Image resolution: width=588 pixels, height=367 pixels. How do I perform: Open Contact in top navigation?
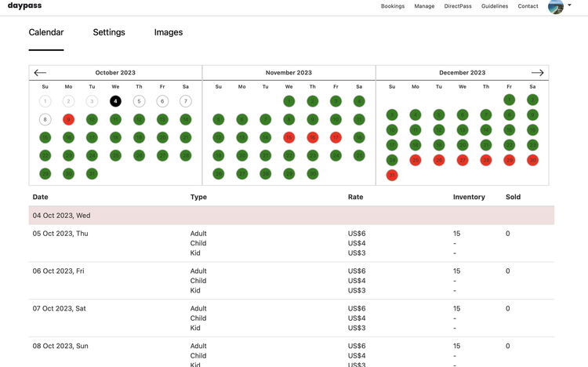(x=528, y=6)
